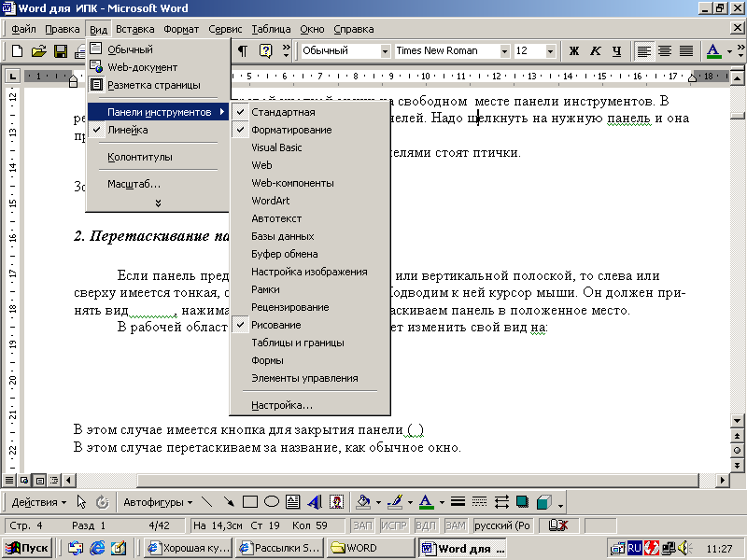Enable the WordArt toolbar
747x560 pixels.
310,201
